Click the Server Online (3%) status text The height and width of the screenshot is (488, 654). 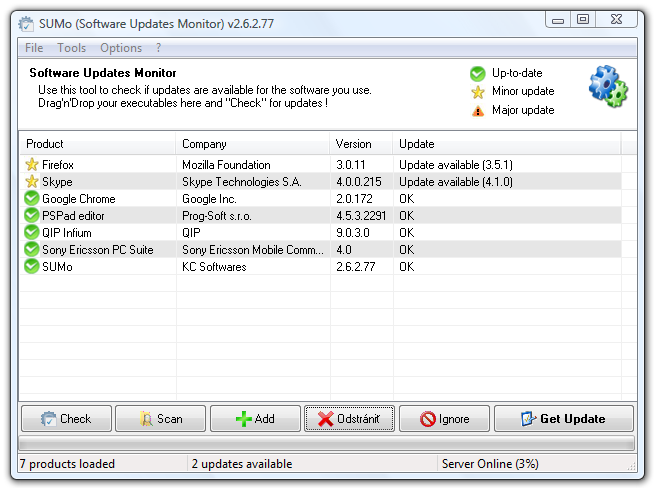click(x=490, y=464)
